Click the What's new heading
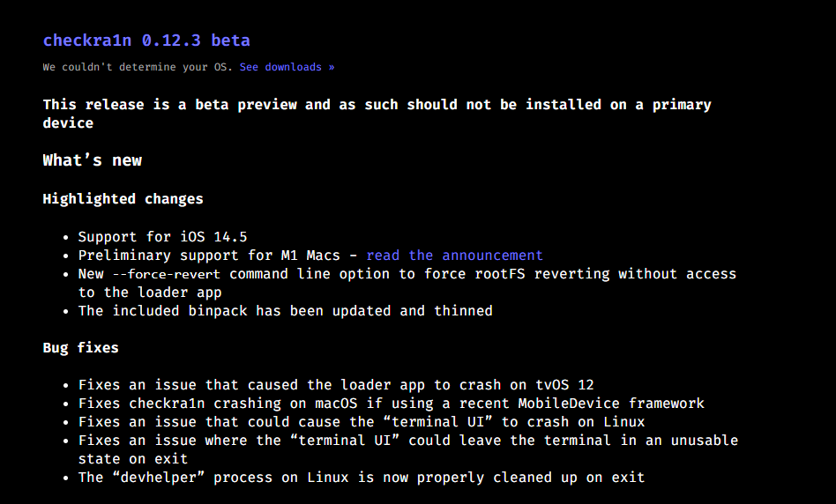This screenshot has width=836, height=504. 92,160
